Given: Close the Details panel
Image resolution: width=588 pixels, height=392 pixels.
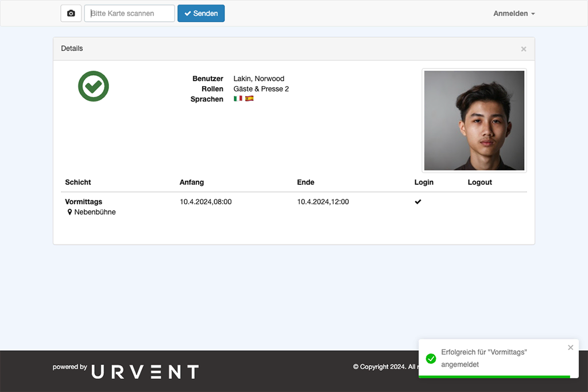Looking at the screenshot, I should pyautogui.click(x=523, y=49).
